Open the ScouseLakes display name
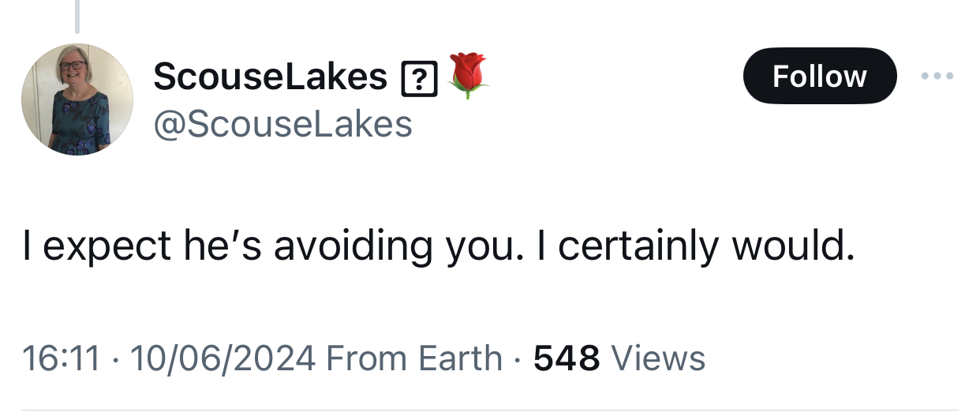The width and height of the screenshot is (980, 420). pyautogui.click(x=270, y=77)
